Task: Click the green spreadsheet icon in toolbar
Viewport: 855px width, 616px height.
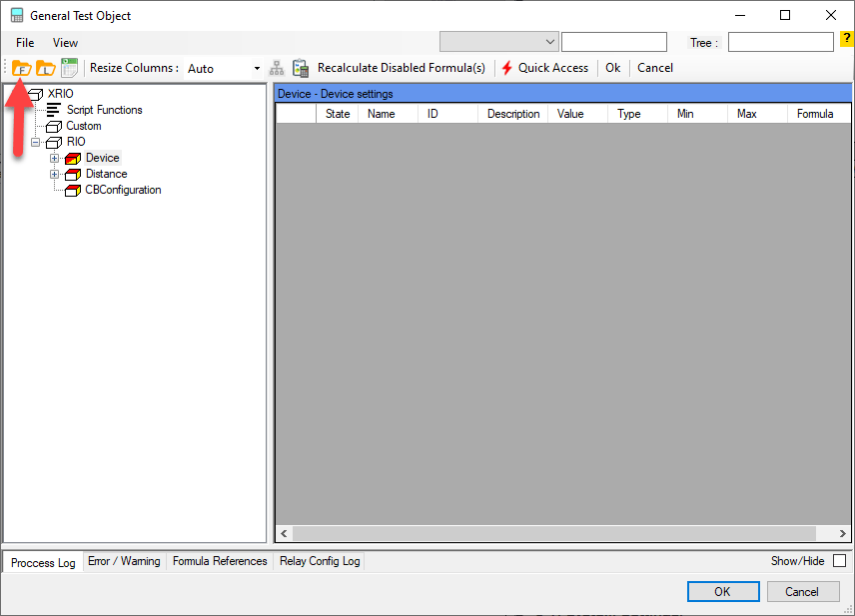Action: (x=69, y=68)
